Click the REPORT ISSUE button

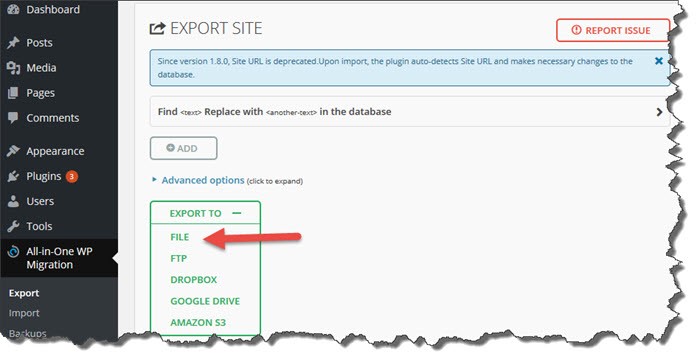point(612,30)
